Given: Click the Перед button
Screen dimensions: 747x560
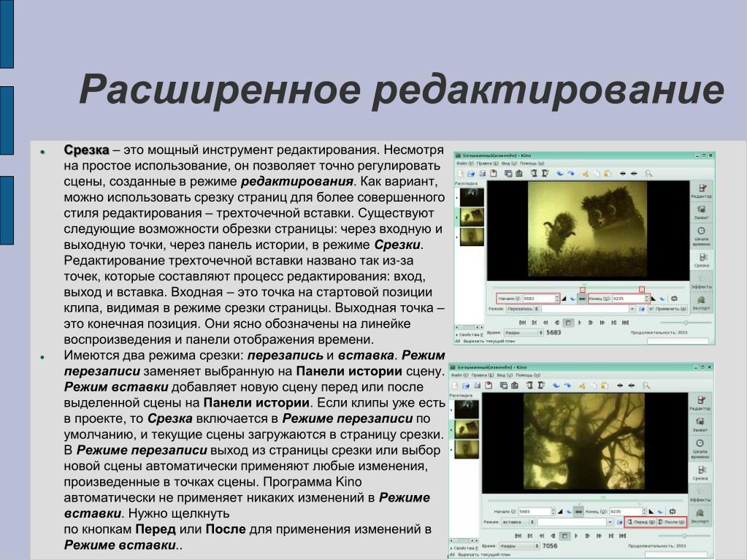Looking at the screenshot, I should [641, 522].
